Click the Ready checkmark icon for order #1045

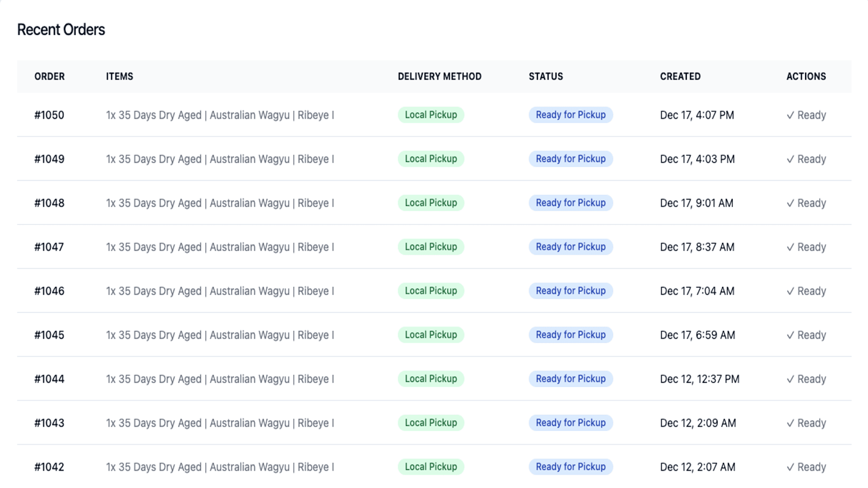tap(792, 335)
